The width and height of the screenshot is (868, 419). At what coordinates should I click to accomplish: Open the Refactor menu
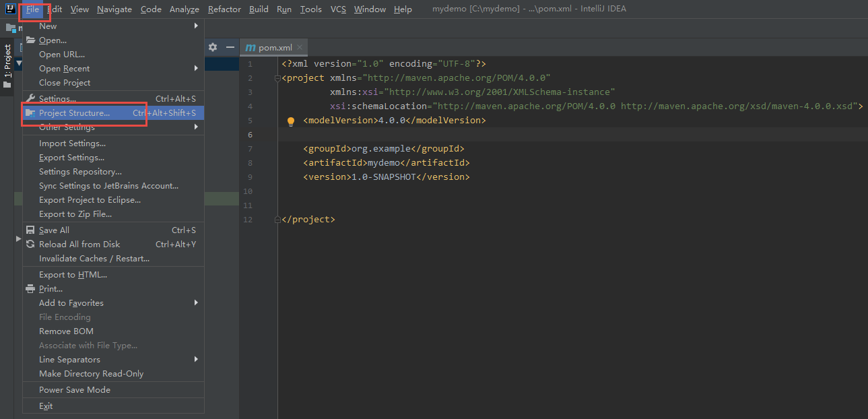coord(224,9)
